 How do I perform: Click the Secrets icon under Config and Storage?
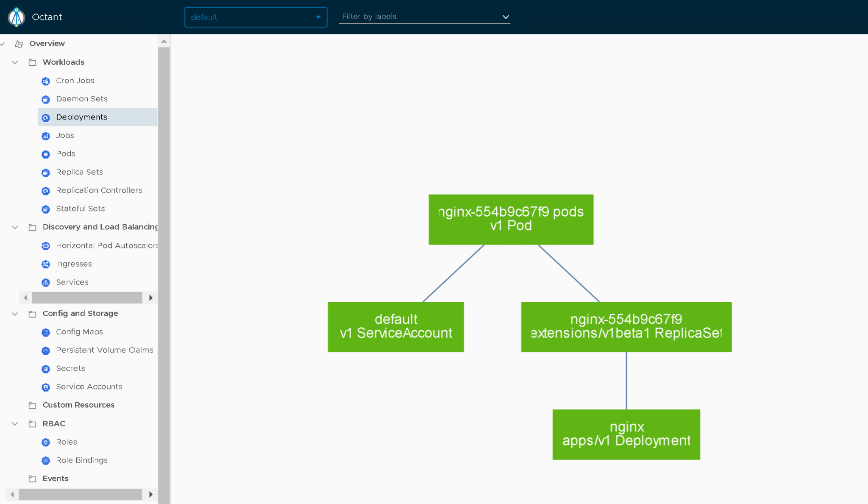coord(45,368)
